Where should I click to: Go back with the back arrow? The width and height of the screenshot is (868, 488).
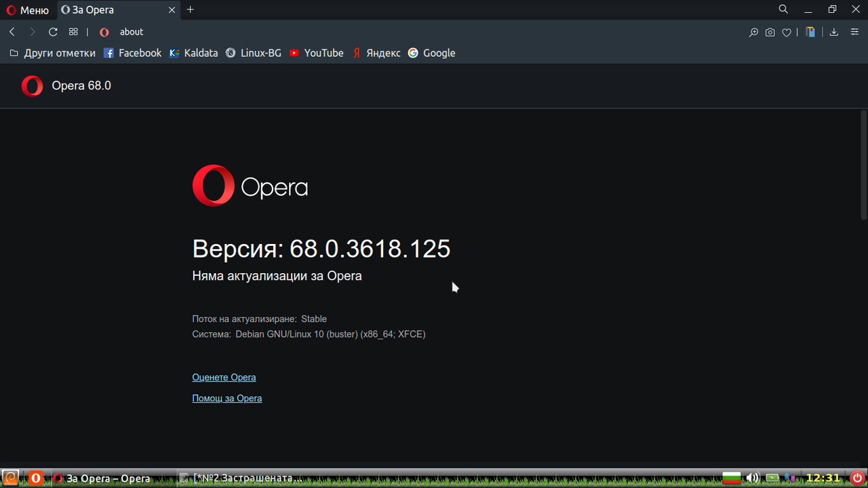pyautogui.click(x=12, y=32)
